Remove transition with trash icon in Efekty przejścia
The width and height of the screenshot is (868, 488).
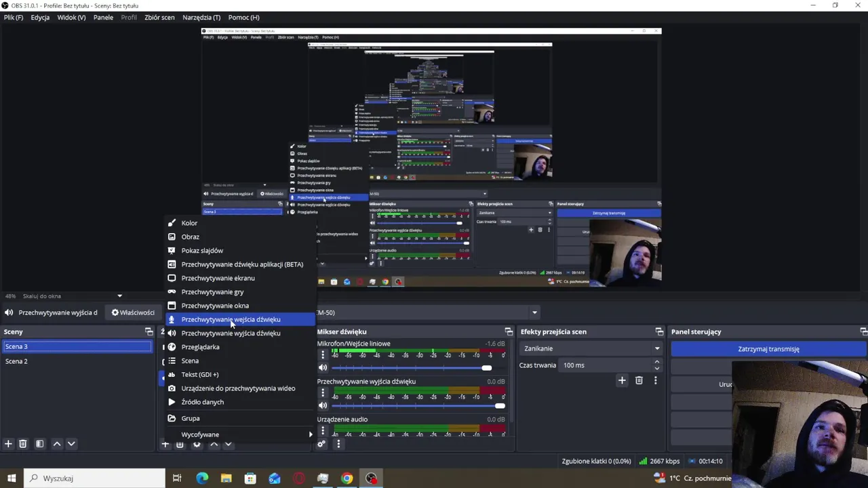coord(639,380)
